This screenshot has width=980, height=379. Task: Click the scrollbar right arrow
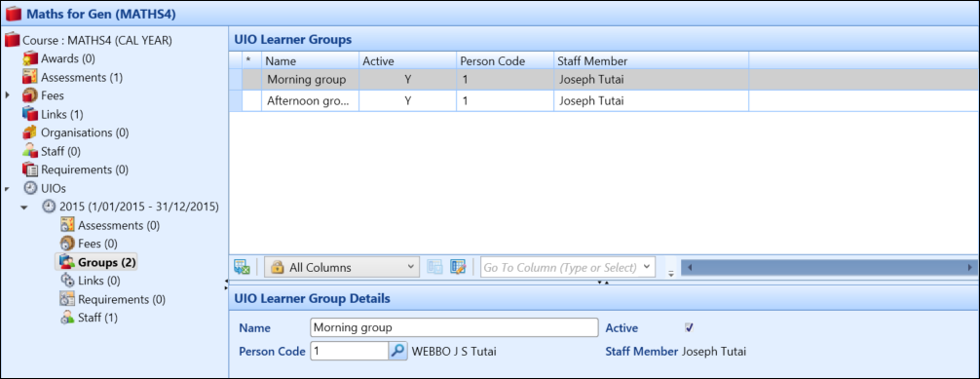pos(969,267)
